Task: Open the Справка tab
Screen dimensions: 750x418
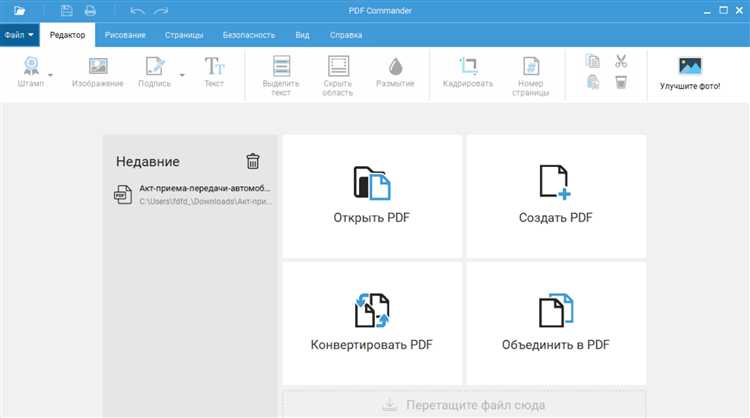Action: [x=346, y=35]
